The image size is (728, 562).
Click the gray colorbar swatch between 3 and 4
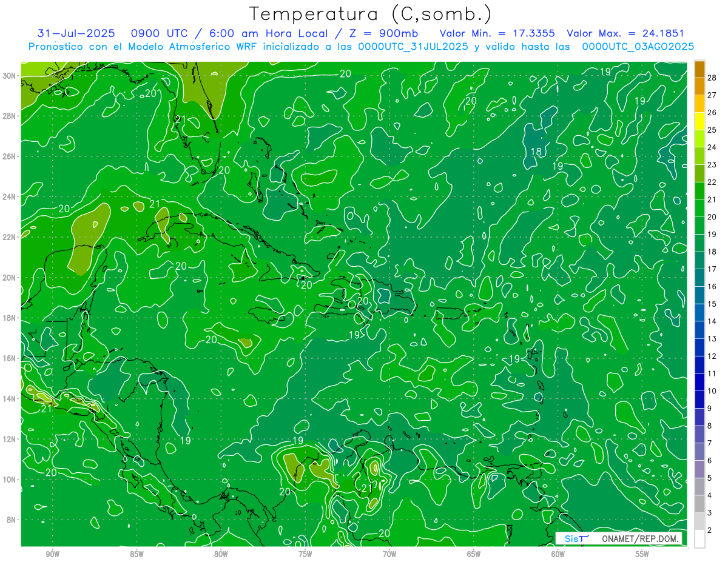[699, 504]
